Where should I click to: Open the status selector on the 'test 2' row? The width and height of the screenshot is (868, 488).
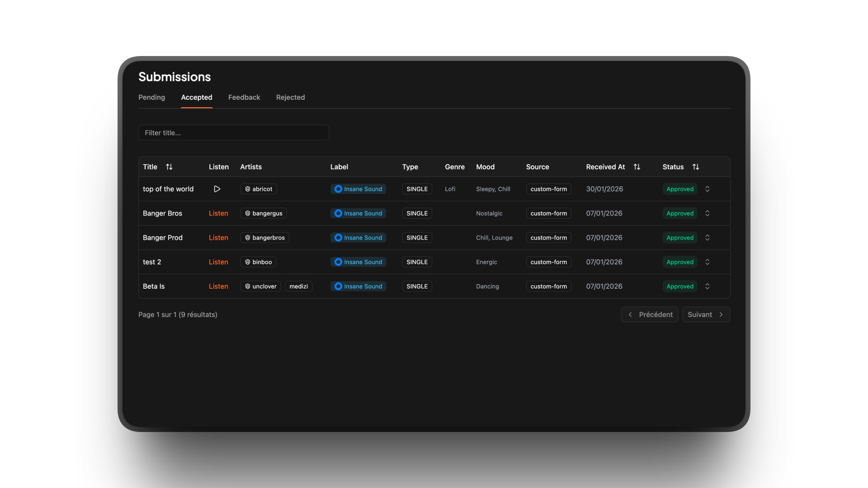coord(707,262)
